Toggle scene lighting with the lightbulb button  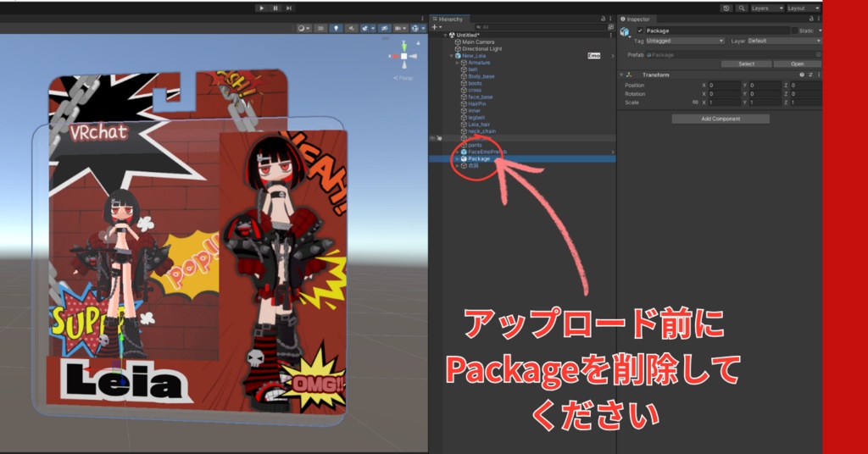[x=336, y=28]
